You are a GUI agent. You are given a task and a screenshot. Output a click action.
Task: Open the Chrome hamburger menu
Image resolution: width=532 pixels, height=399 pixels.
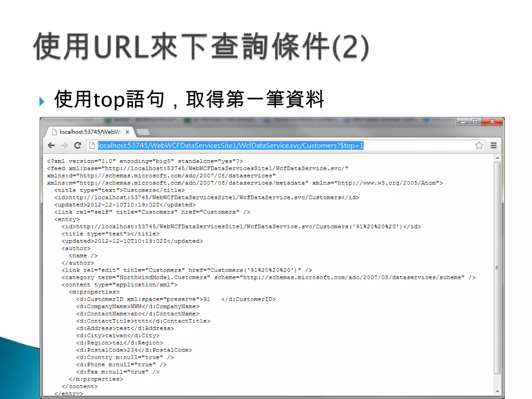point(494,145)
